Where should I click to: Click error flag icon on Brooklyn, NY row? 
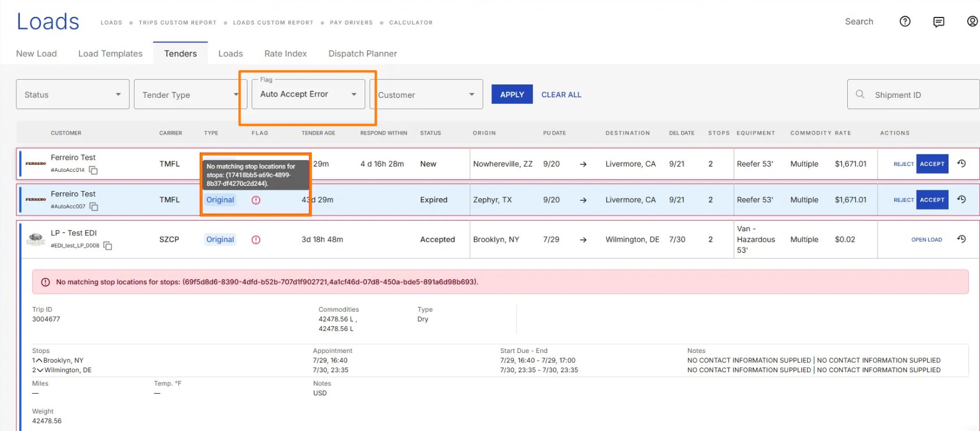click(256, 239)
